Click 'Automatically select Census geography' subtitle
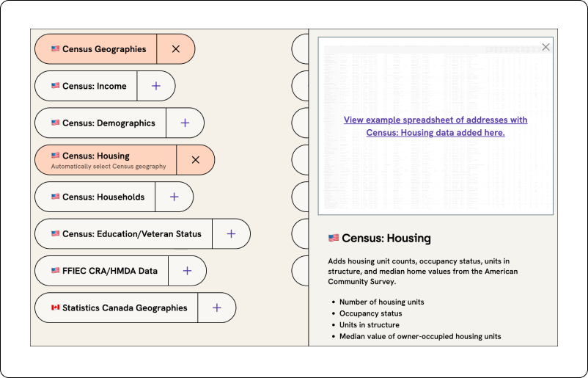 coord(109,167)
